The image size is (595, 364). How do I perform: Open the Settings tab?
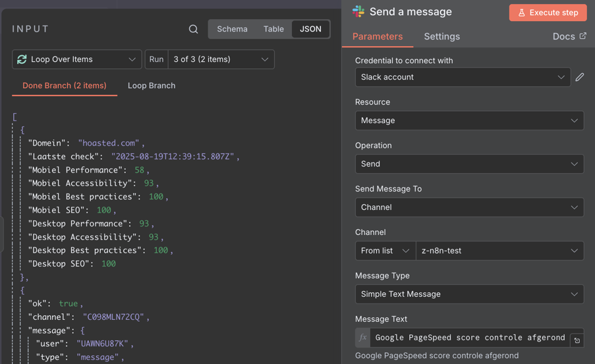click(x=441, y=36)
